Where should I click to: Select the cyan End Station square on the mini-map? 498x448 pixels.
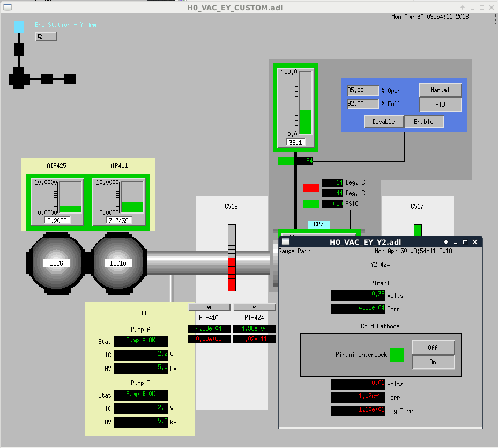tap(19, 27)
